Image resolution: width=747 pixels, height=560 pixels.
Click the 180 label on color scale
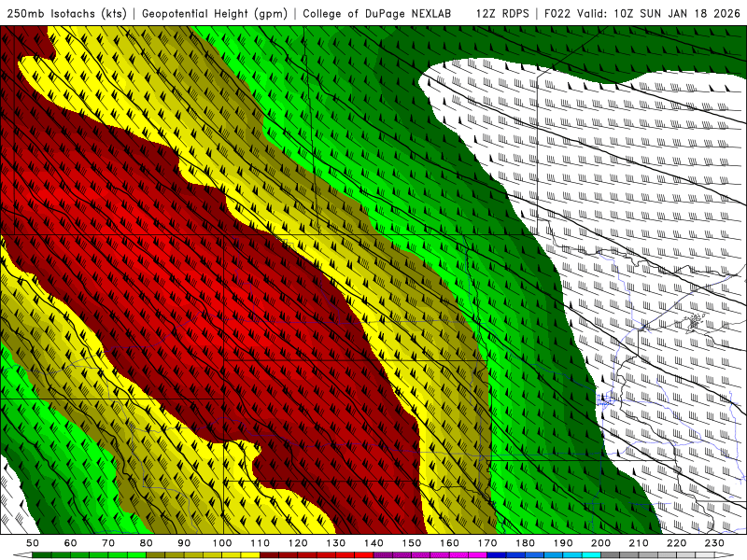pos(525,543)
